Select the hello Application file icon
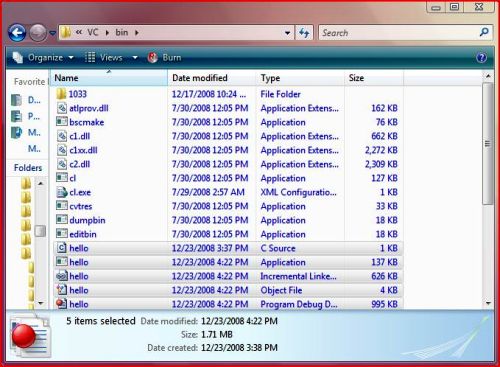 click(x=62, y=262)
